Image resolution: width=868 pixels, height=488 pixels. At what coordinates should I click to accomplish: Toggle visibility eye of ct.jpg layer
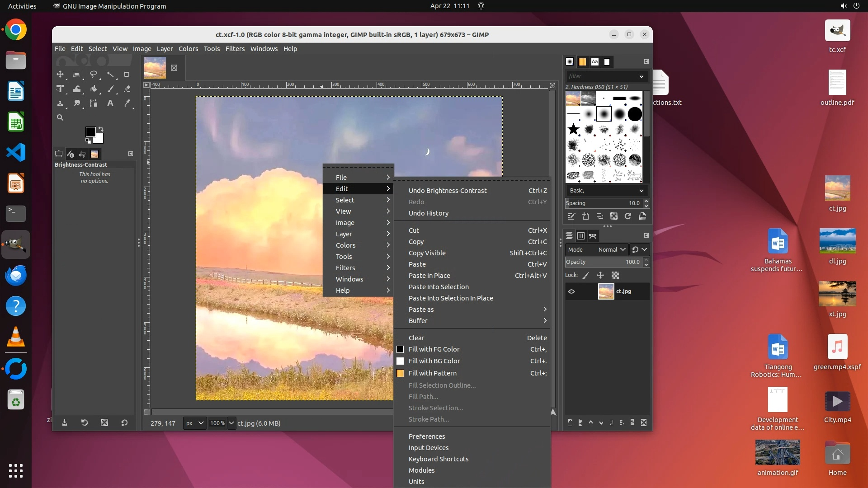tap(571, 291)
